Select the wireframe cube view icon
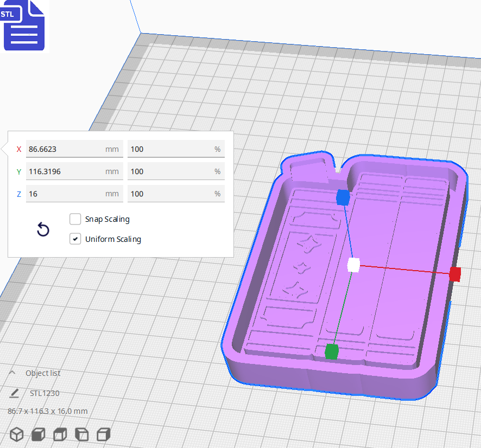 (16, 434)
